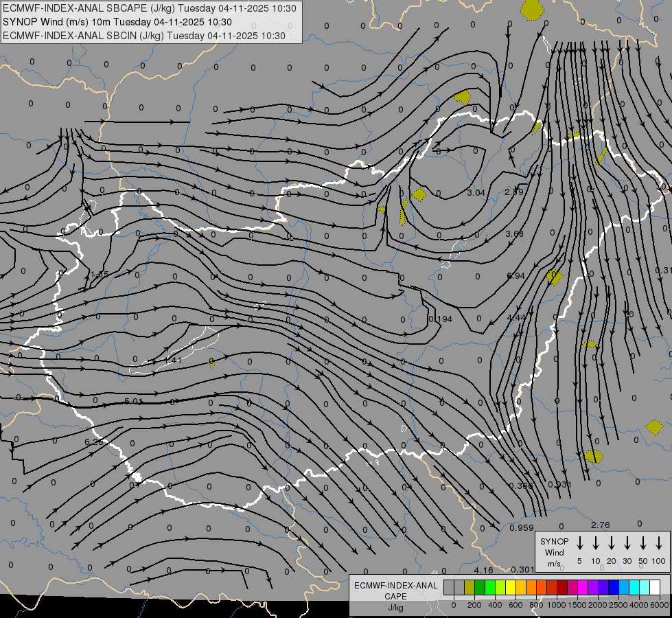Pick the pure yellow CAPE legend swatch
Image resolution: width=672 pixels, height=618 pixels.
[x=511, y=587]
